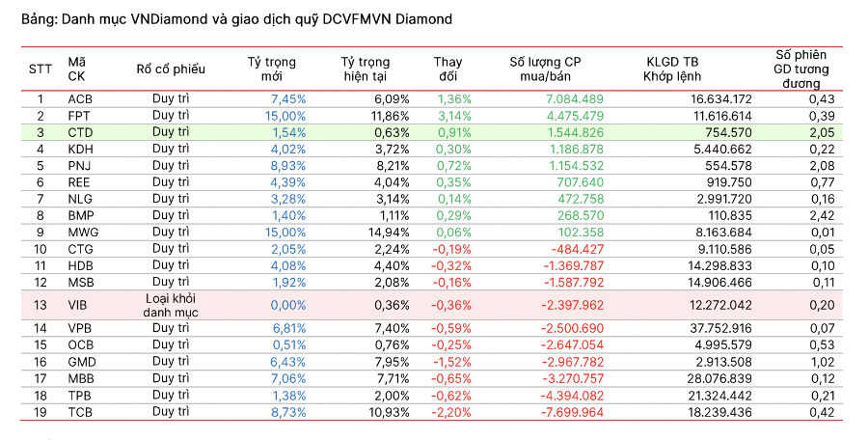Click the highlighted CTD ticker cell
868x440 pixels.
point(81,132)
